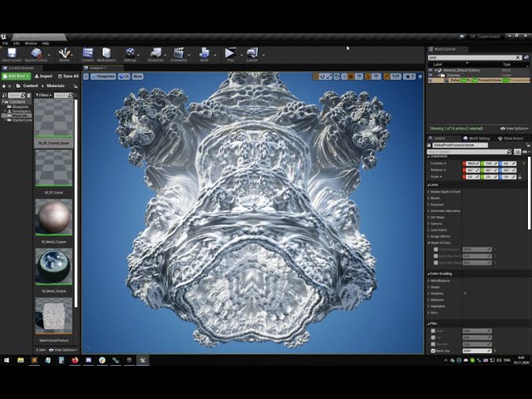532x399 pixels.
Task: Open the File menu
Action: pyautogui.click(x=5, y=43)
